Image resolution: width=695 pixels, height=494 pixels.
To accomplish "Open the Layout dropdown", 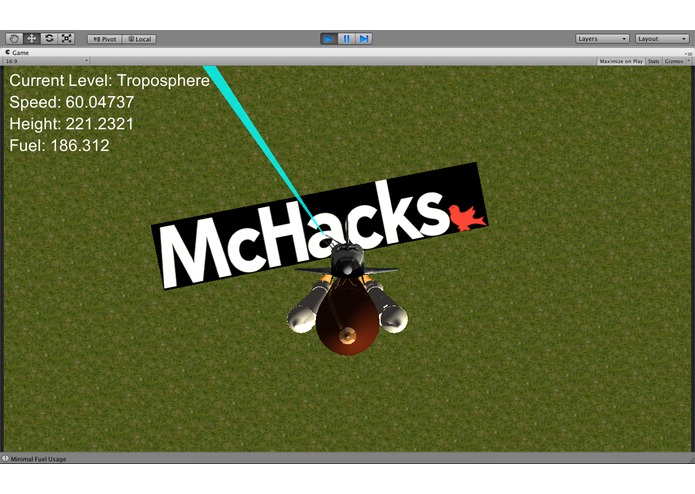I will coord(662,39).
